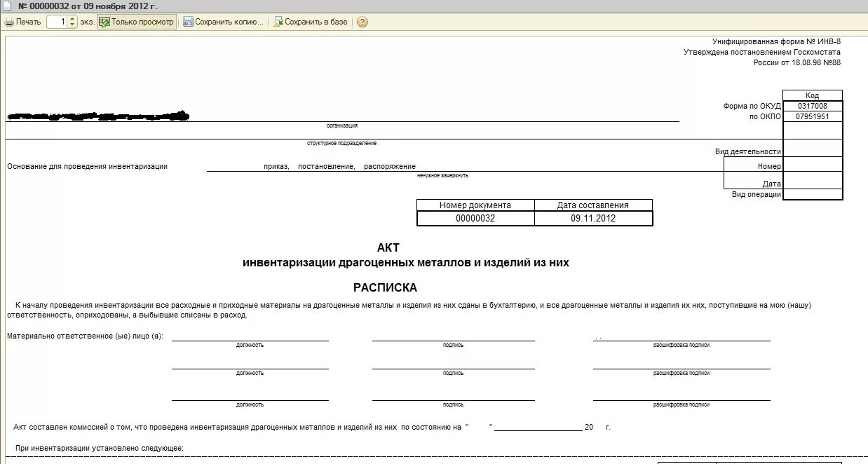868x464 pixels.
Task: Click the АКТ heading
Action: (388, 247)
